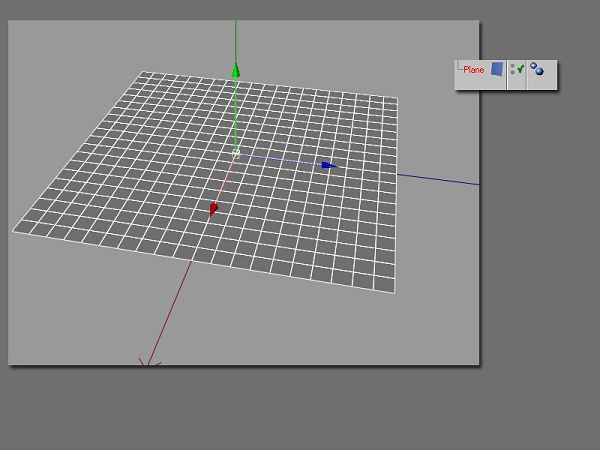Disable the Plane via green checkmark
Image resolution: width=600 pixels, height=450 pixels.
point(520,69)
